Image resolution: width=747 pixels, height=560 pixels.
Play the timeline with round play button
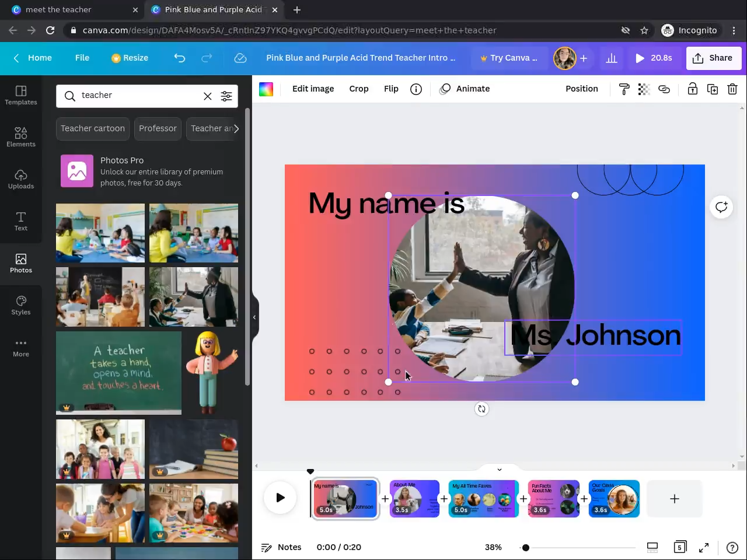(x=280, y=498)
